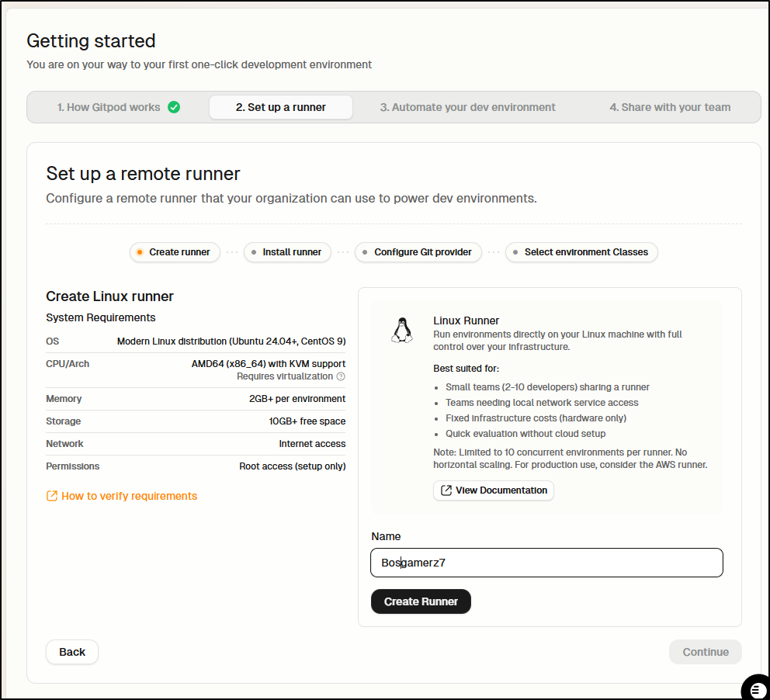Click the 10GB+ free space value
Viewport: 770px width, 700px height.
pyautogui.click(x=307, y=421)
